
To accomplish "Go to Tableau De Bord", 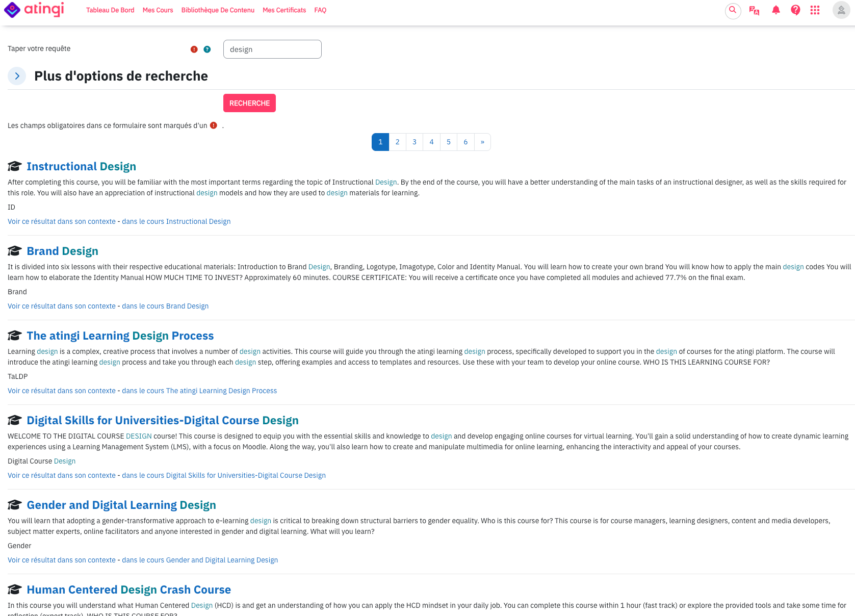I will click(110, 10).
